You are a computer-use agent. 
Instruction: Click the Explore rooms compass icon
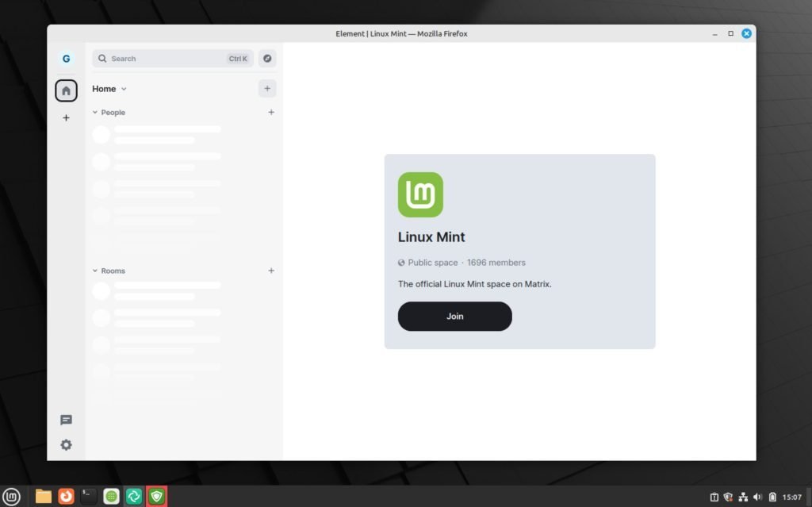point(267,59)
